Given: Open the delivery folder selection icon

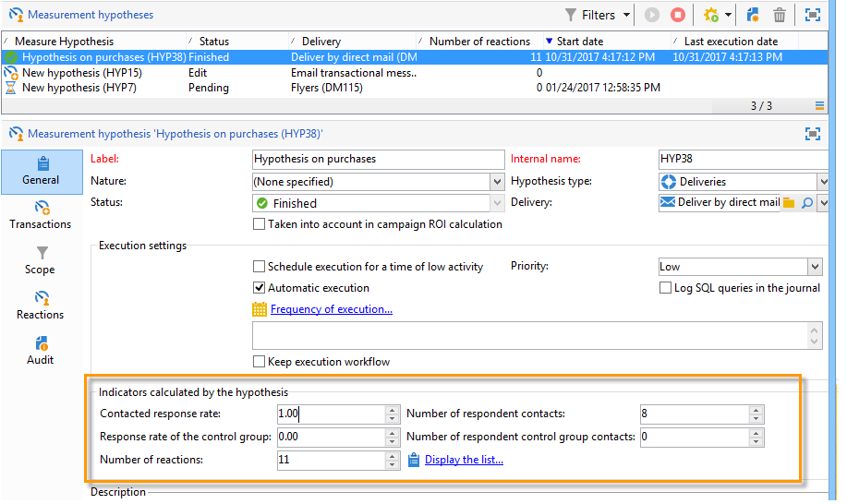Looking at the screenshot, I should click(789, 203).
